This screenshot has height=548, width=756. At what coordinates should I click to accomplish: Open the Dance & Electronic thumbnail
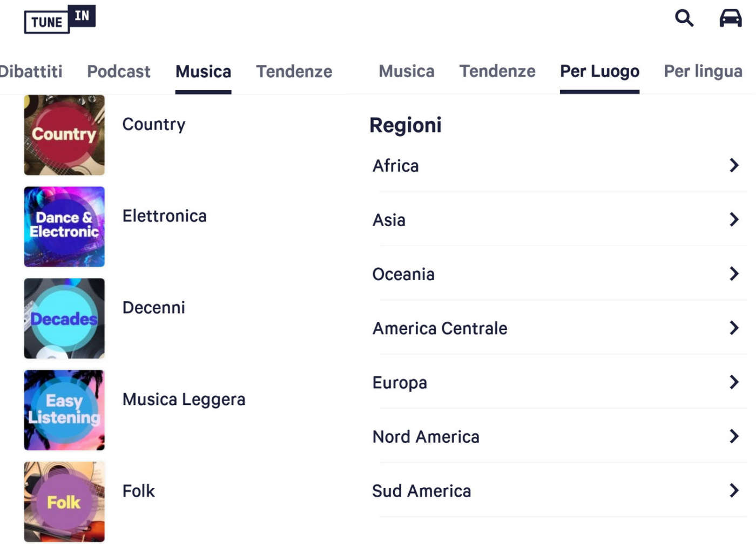[64, 227]
